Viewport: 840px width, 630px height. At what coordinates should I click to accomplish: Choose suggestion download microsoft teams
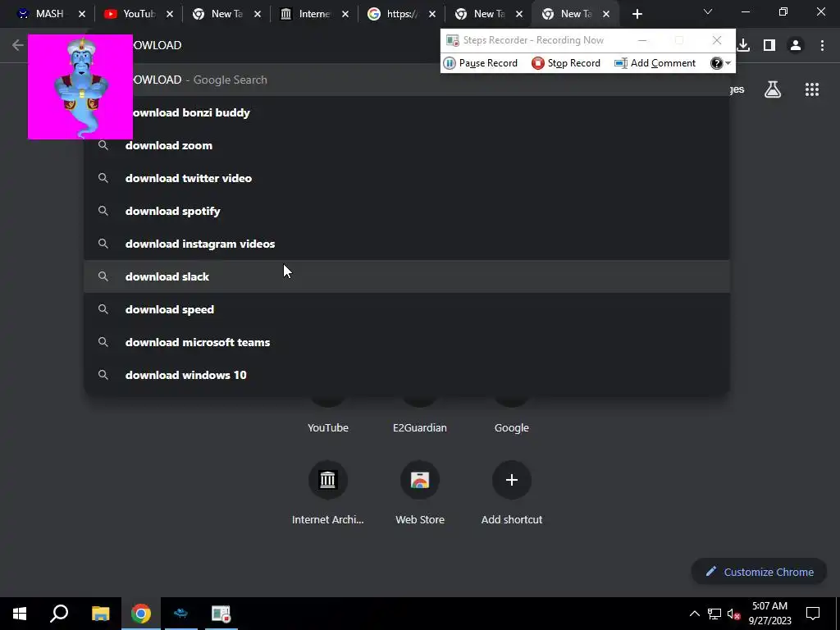coord(407,342)
